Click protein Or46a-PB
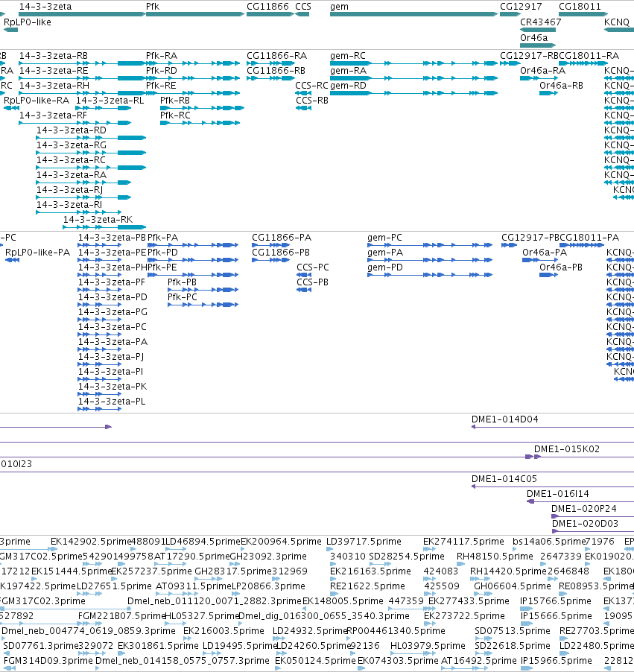The height and width of the screenshot is (672, 634). coord(561,267)
